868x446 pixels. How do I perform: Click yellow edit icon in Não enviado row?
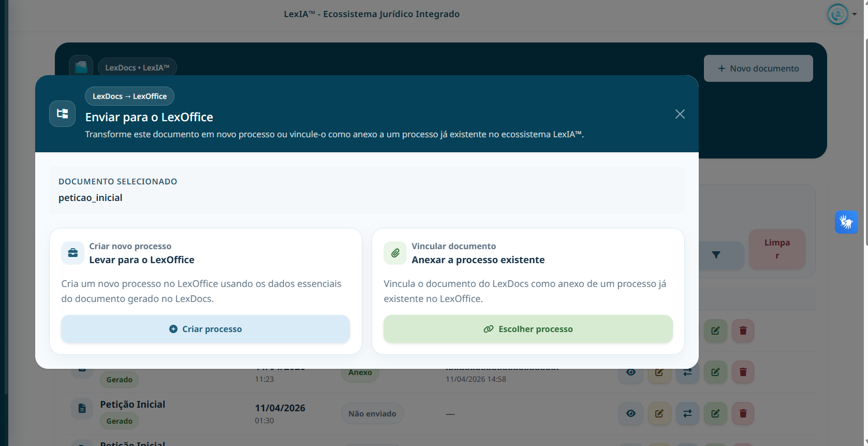(659, 413)
